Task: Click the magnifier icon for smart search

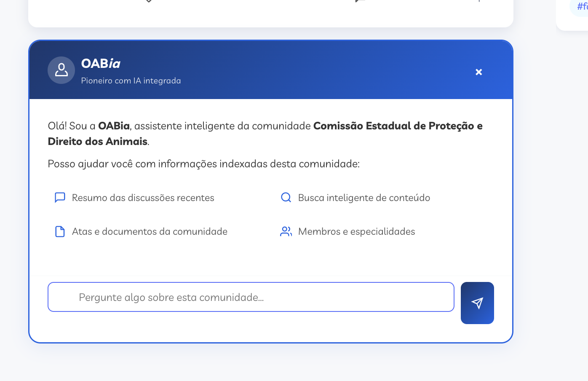Action: tap(286, 198)
